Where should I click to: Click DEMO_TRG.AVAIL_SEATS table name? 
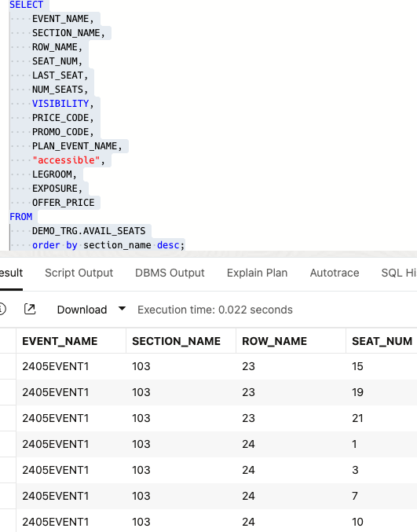(x=89, y=231)
